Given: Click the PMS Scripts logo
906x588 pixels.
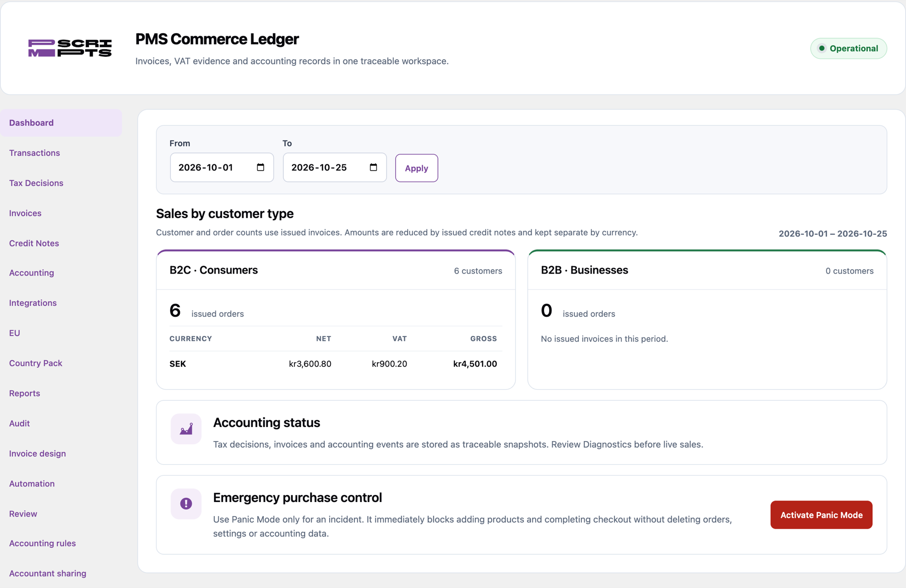Looking at the screenshot, I should point(70,48).
